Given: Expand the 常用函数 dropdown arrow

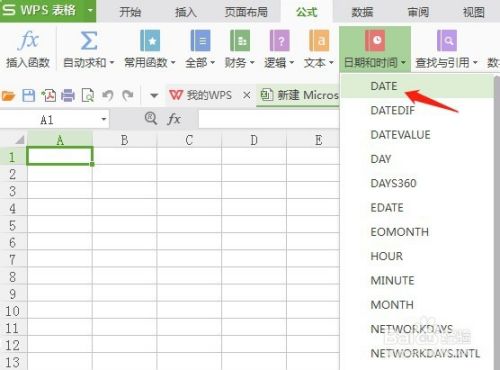Looking at the screenshot, I should coord(173,62).
